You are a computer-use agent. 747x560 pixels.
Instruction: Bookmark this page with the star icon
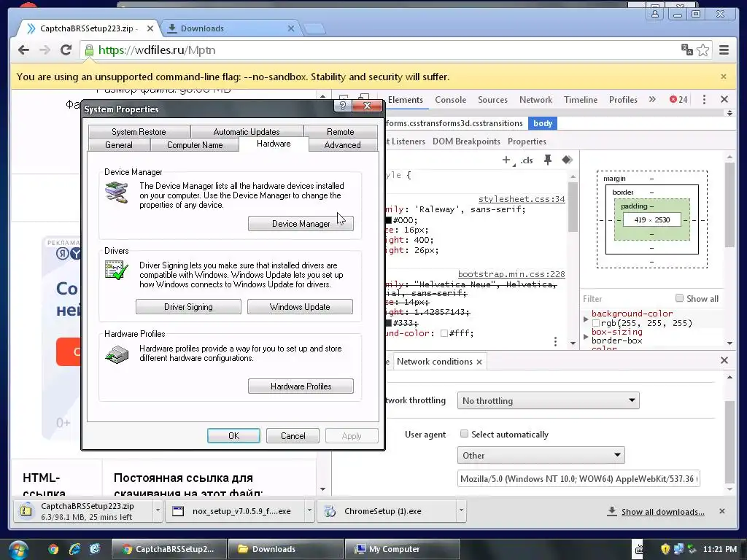(x=703, y=50)
